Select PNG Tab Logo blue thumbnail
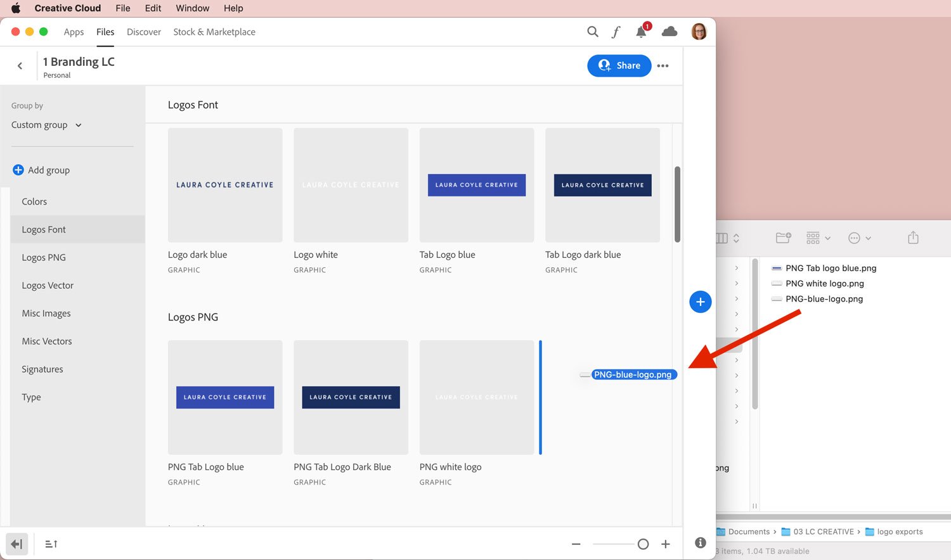Viewport: 951px width, 560px height. (x=225, y=397)
